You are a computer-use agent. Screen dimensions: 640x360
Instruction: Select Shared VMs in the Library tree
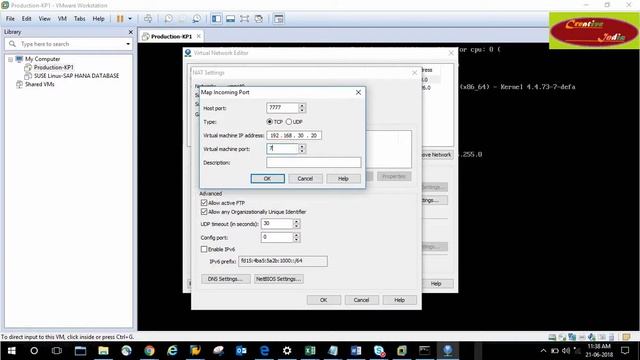point(40,84)
